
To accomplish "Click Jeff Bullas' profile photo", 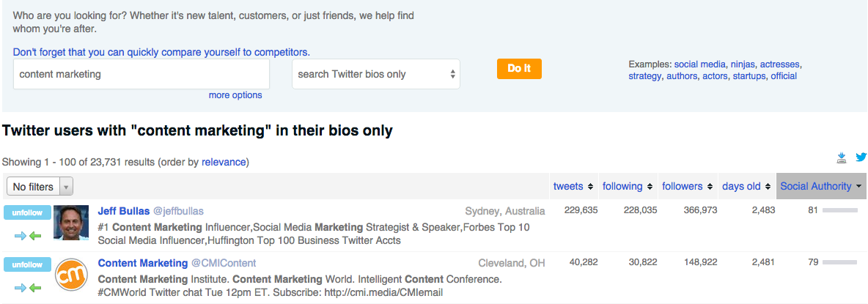I will point(72,223).
